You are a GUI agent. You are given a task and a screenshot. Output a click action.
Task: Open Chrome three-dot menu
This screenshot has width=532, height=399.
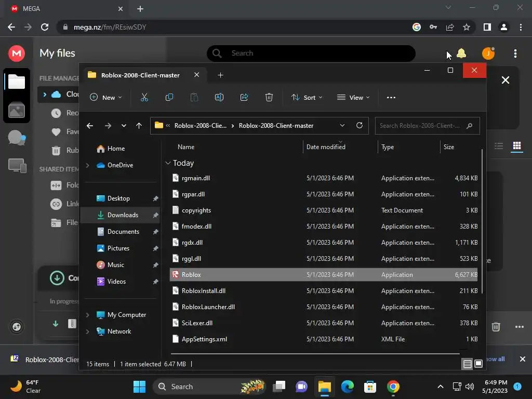[x=521, y=27]
